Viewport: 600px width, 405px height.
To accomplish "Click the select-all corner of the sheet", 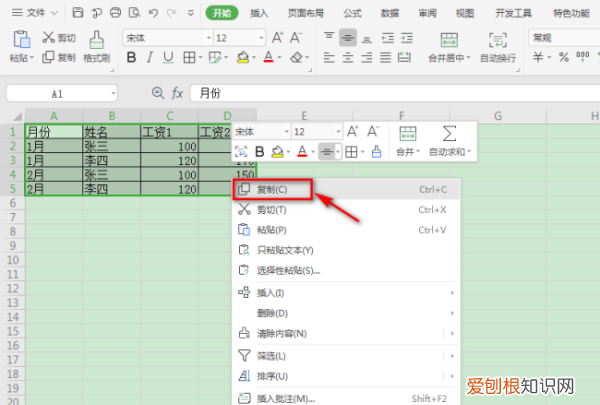I will point(17,116).
